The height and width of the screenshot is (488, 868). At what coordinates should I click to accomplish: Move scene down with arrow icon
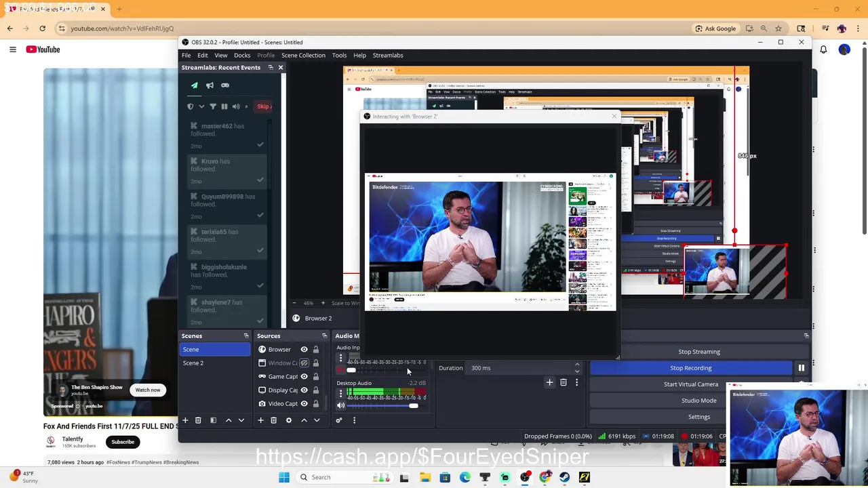click(x=241, y=420)
